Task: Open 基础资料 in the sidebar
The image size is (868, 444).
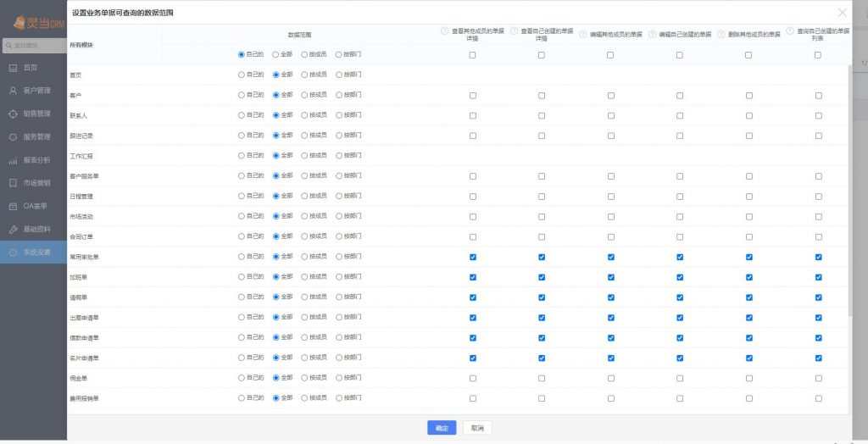Action: click(33, 229)
